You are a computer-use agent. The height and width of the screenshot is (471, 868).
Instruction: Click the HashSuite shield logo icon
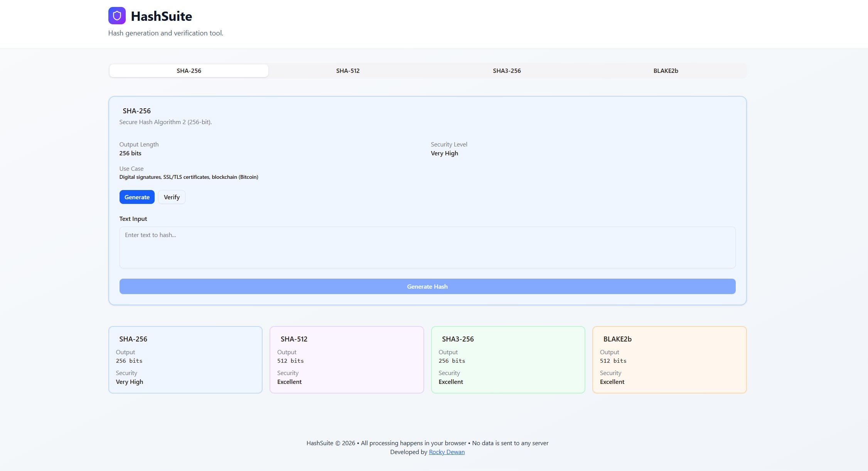coord(117,15)
